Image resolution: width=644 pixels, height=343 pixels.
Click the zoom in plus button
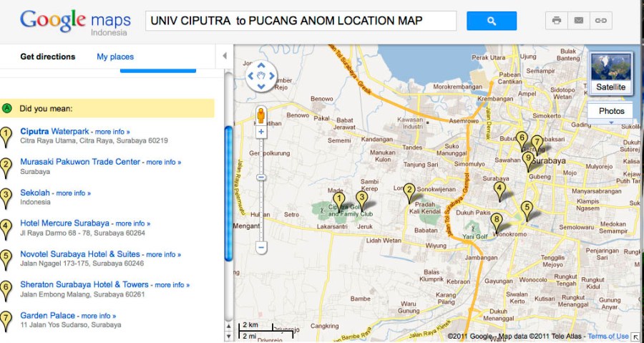(261, 132)
